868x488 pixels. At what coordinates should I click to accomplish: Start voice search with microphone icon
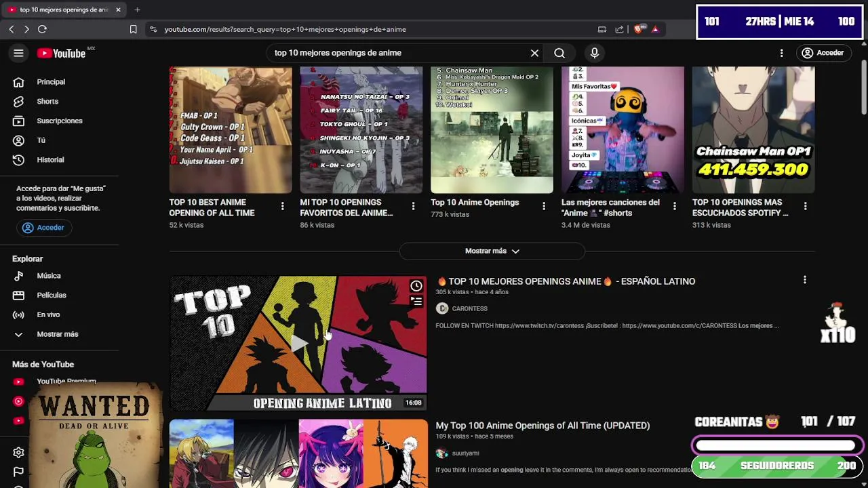pos(594,53)
